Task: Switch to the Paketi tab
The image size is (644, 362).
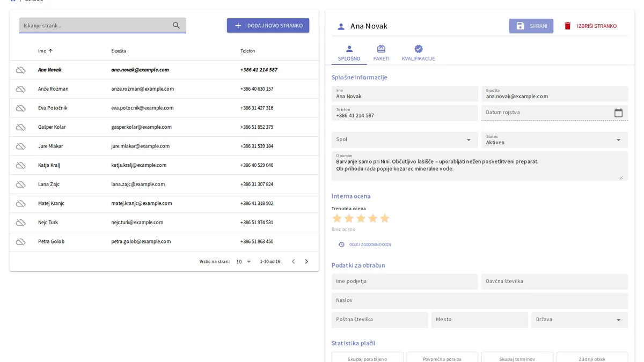Action: coord(381,53)
